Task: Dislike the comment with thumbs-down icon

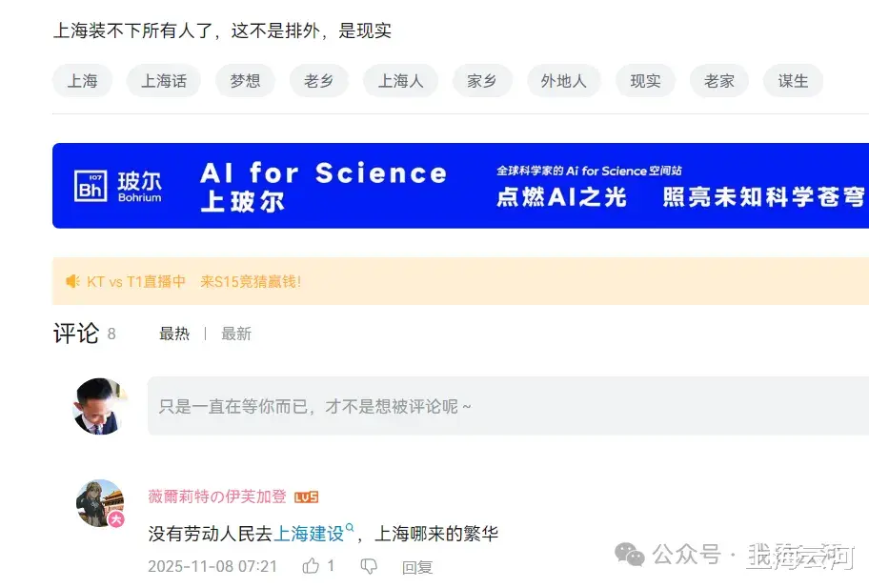Action: (x=369, y=566)
